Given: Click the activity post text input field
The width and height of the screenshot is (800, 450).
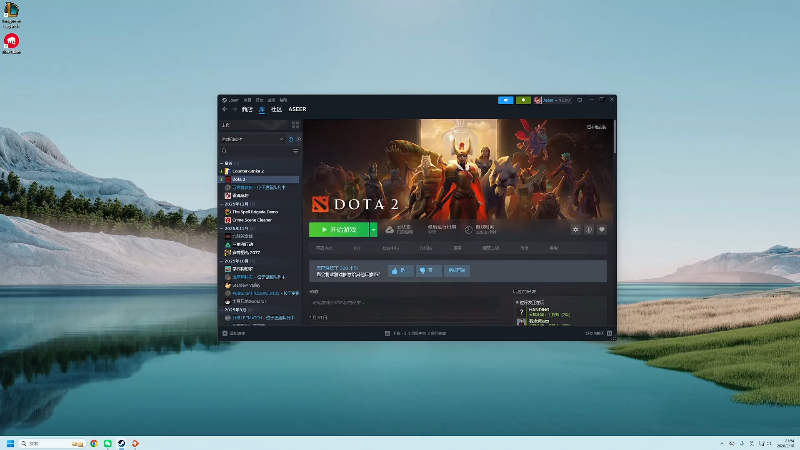Looking at the screenshot, I should (405, 303).
